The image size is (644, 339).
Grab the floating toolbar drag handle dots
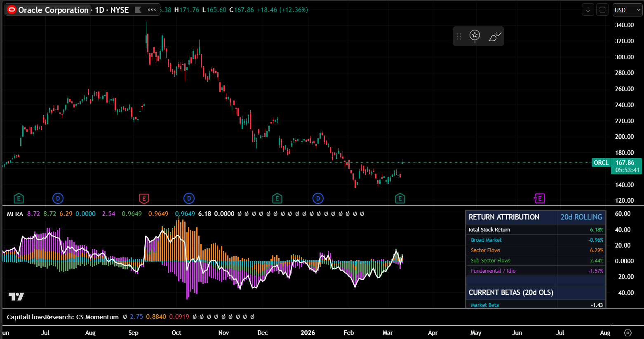[459, 37]
